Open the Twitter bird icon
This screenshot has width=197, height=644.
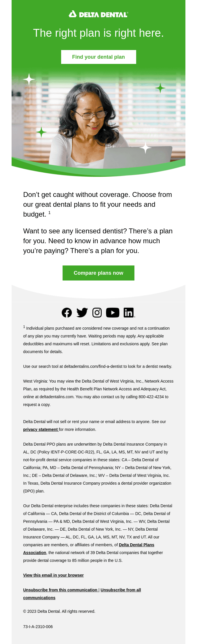coord(82,313)
